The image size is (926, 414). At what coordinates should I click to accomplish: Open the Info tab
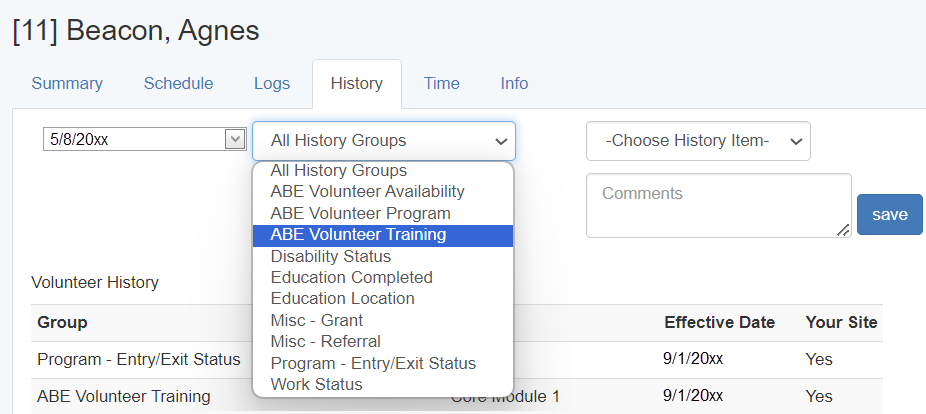[x=514, y=84]
